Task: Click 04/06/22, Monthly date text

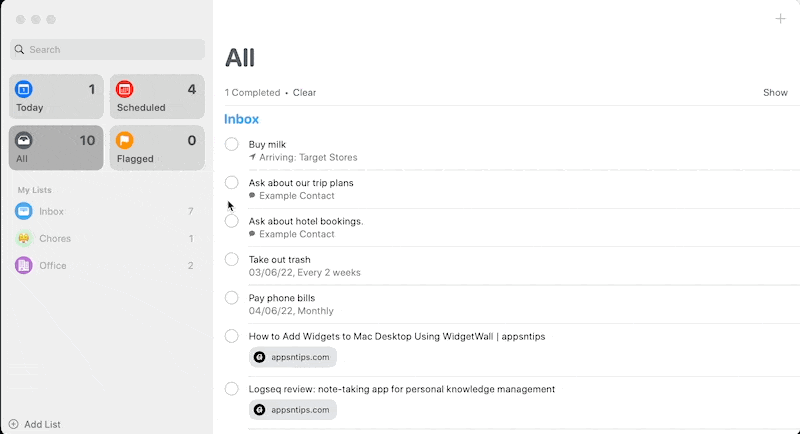Action: 291,311
